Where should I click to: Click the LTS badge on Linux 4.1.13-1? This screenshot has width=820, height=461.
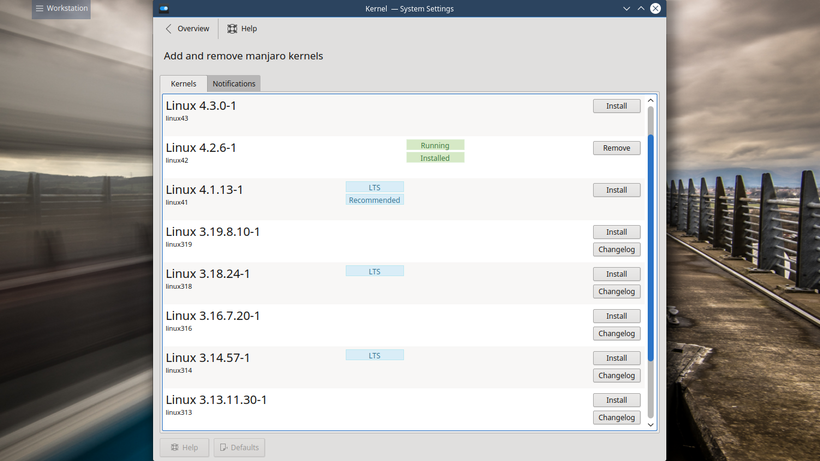point(374,187)
